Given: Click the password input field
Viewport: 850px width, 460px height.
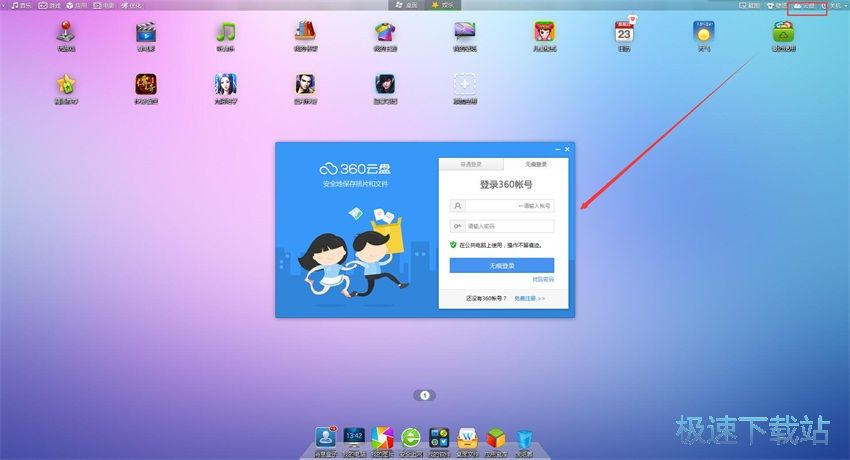Looking at the screenshot, I should [502, 226].
